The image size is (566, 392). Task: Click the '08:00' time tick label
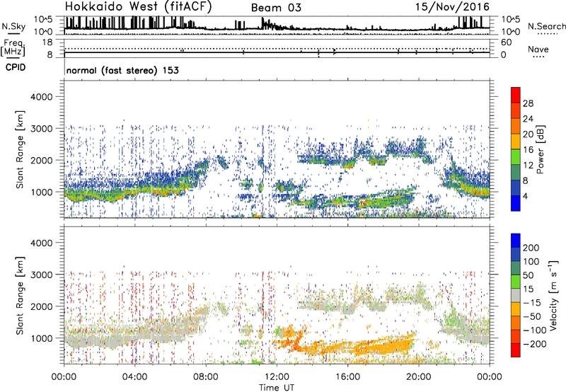[x=206, y=377]
